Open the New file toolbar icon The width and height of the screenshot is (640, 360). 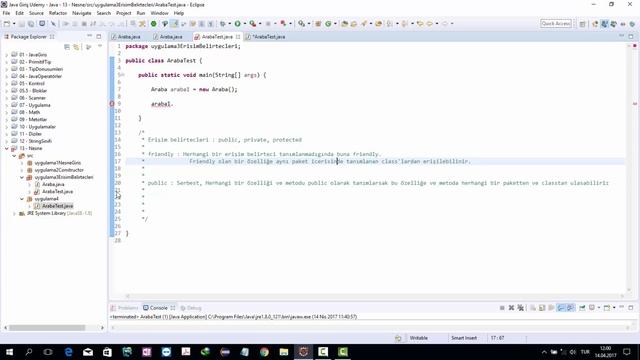click(7, 24)
